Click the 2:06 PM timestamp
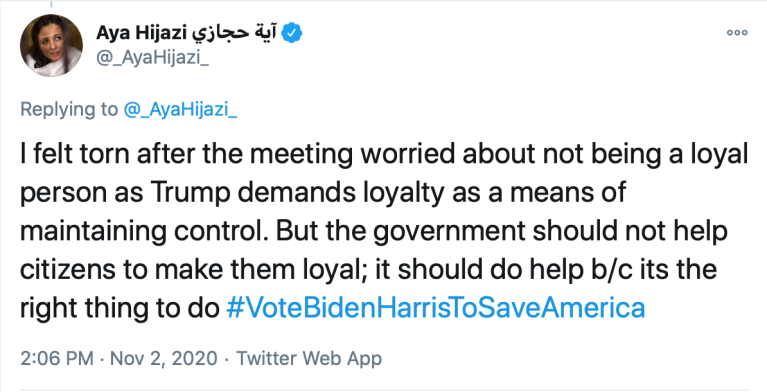Viewport: 767px width, 392px height. coord(57,358)
